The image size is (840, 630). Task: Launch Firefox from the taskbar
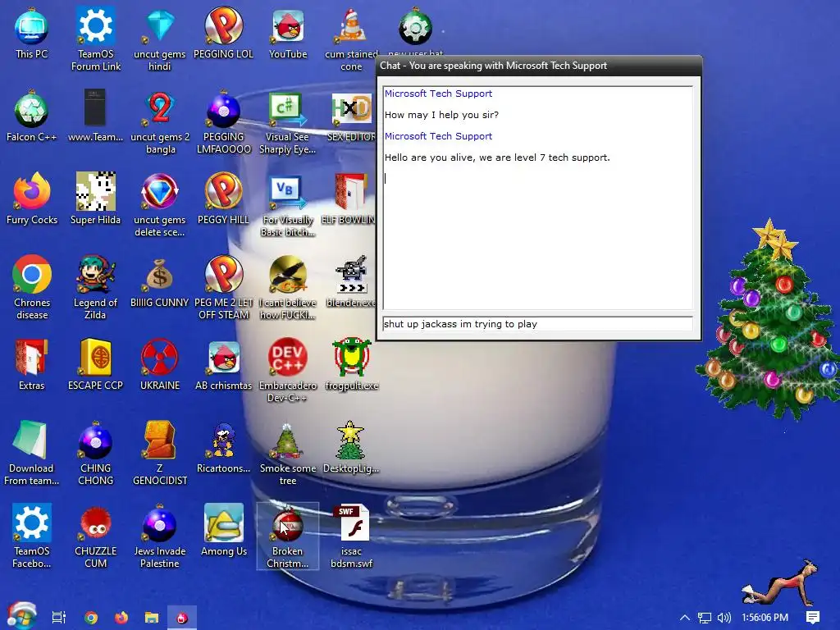pyautogui.click(x=121, y=617)
